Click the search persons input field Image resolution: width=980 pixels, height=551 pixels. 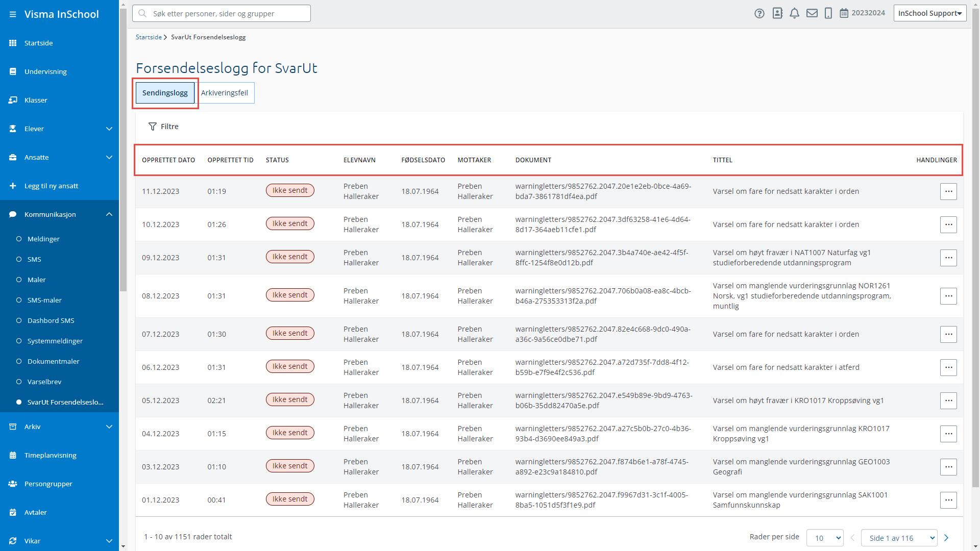[222, 13]
